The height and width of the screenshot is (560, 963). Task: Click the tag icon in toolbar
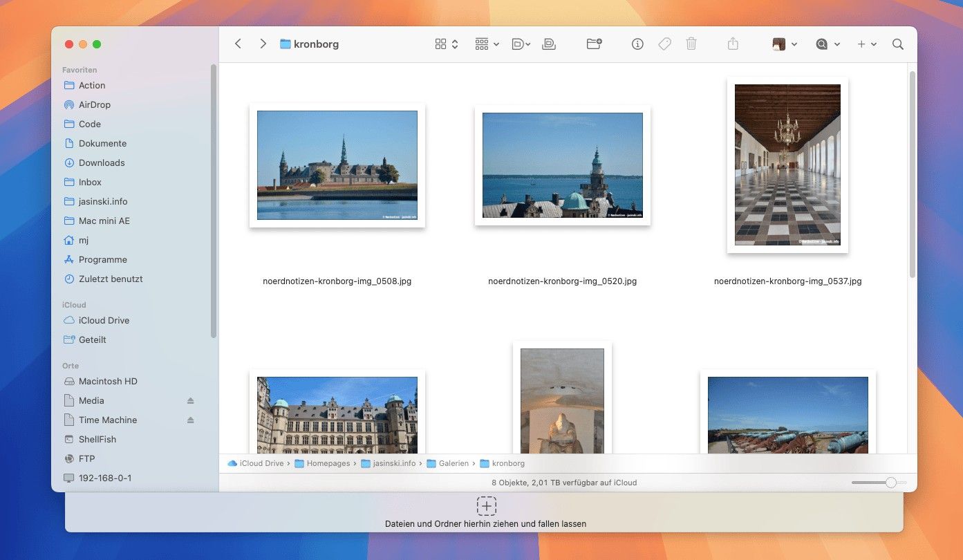tap(664, 44)
